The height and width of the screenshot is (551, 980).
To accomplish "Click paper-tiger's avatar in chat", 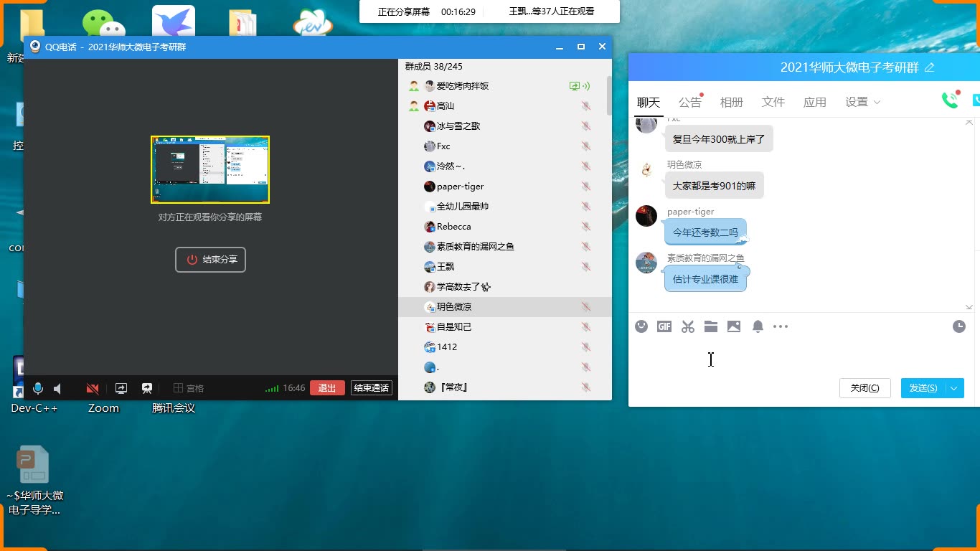I will (x=646, y=216).
